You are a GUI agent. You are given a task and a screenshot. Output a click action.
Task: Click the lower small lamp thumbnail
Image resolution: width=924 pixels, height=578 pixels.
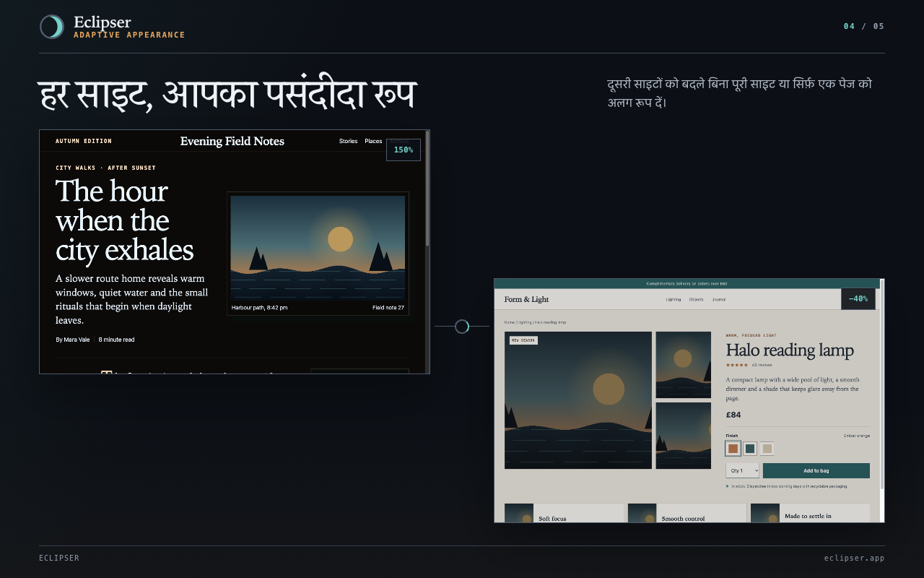pos(683,436)
